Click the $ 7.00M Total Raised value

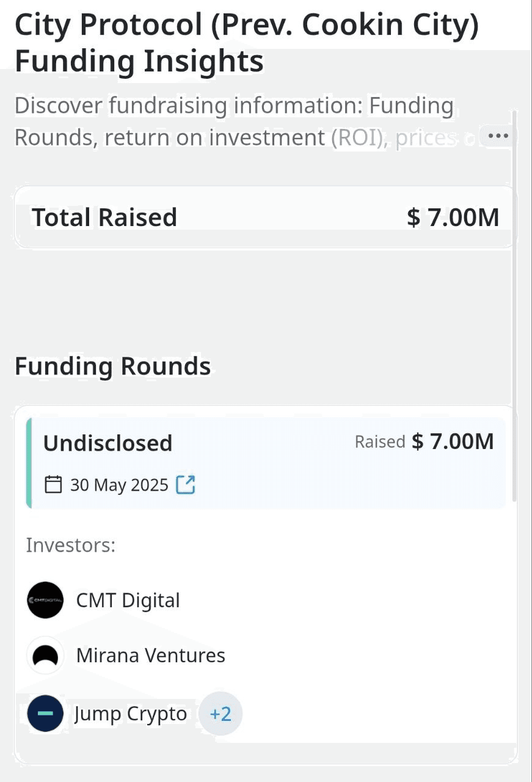(453, 217)
